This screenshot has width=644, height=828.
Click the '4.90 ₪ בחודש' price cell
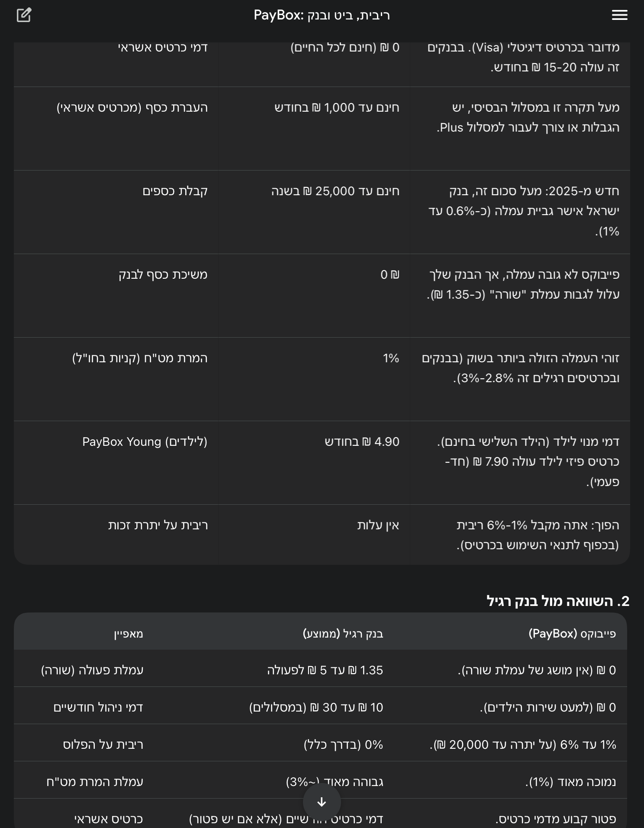[x=362, y=442]
